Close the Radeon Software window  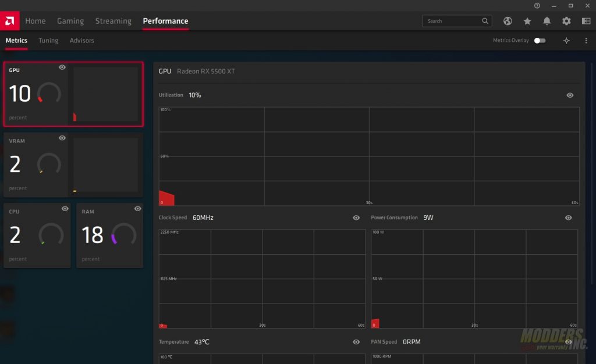(x=587, y=6)
